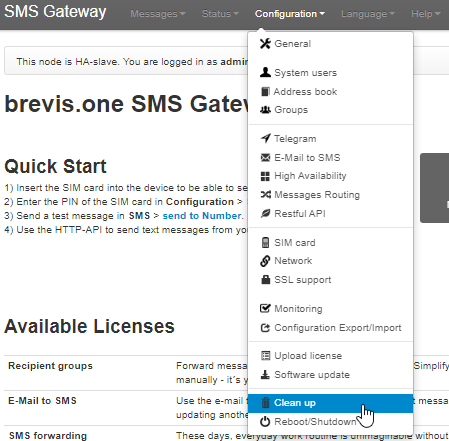Click the bold Configuration word in step 2
Image resolution: width=449 pixels, height=441 pixels.
click(x=200, y=202)
